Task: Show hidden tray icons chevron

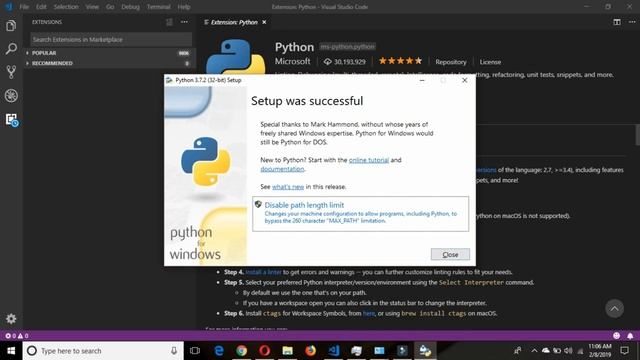Action: [x=534, y=351]
